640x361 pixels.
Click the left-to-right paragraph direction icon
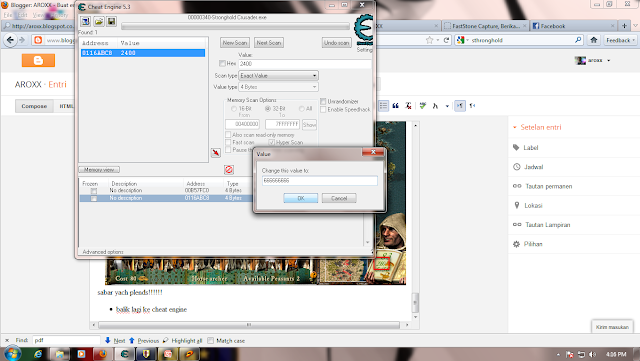(x=460, y=106)
